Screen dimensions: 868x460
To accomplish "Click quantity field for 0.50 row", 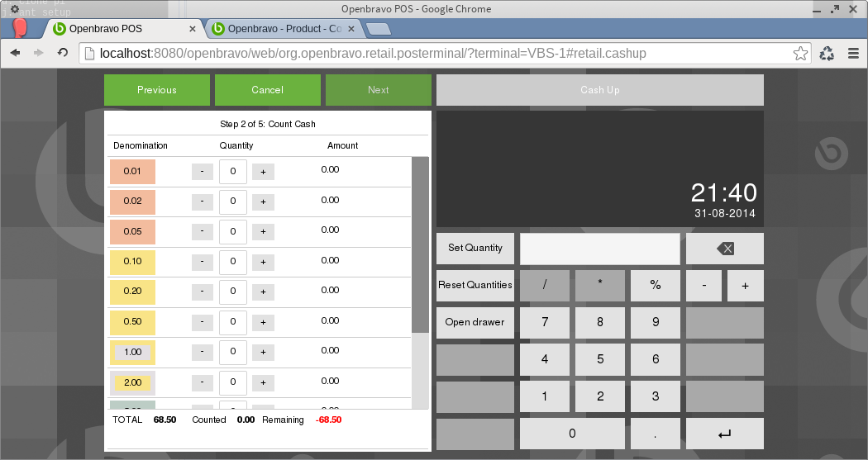I will pyautogui.click(x=233, y=322).
